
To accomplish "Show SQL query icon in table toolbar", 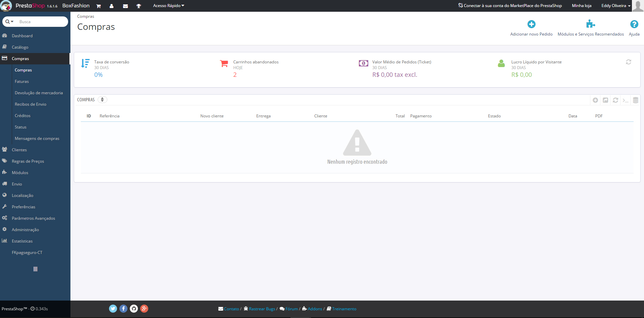I will click(626, 100).
